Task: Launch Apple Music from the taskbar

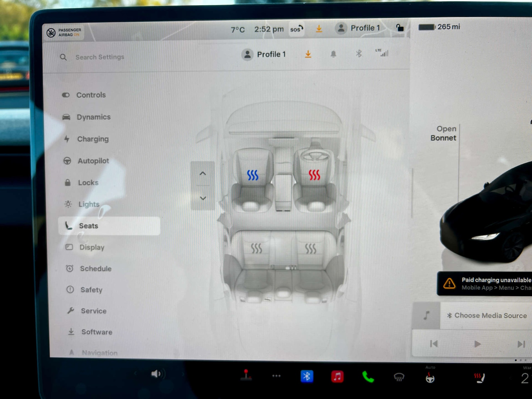Action: pos(337,376)
